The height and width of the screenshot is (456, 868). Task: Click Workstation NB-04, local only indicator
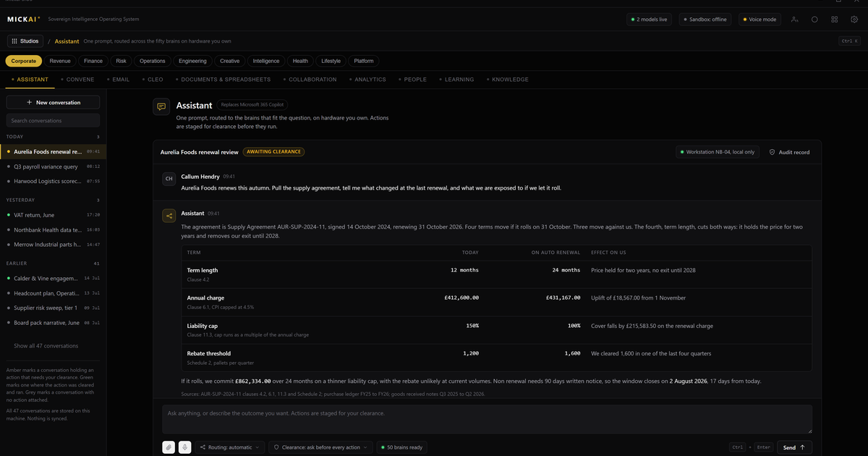(x=718, y=152)
